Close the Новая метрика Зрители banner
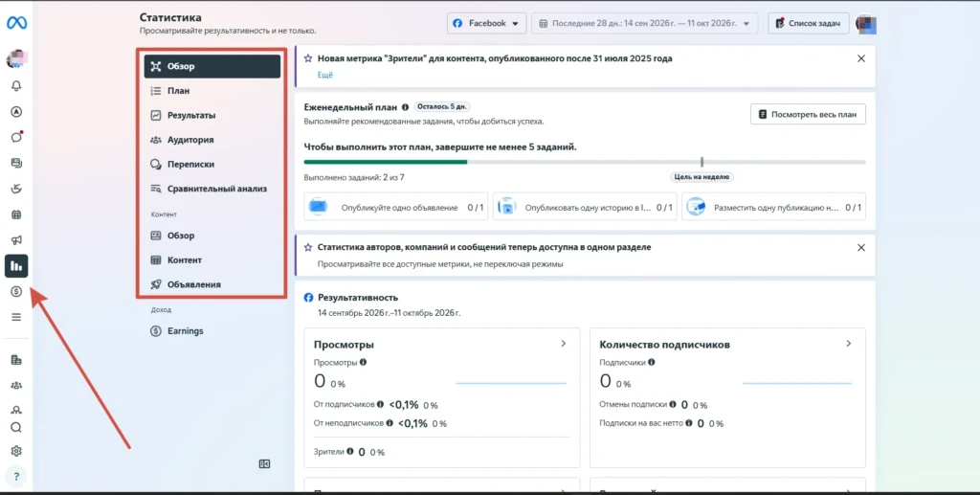This screenshot has height=495, width=980. [x=861, y=58]
